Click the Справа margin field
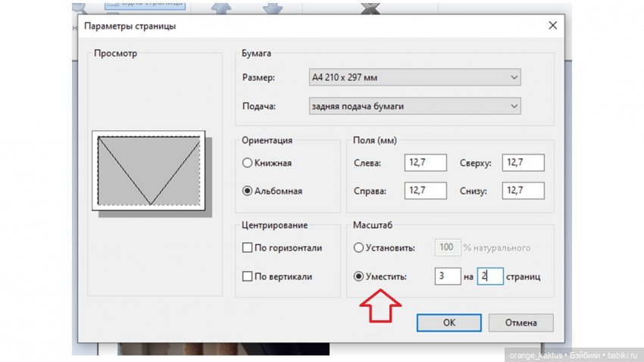The image size is (644, 362). [425, 191]
